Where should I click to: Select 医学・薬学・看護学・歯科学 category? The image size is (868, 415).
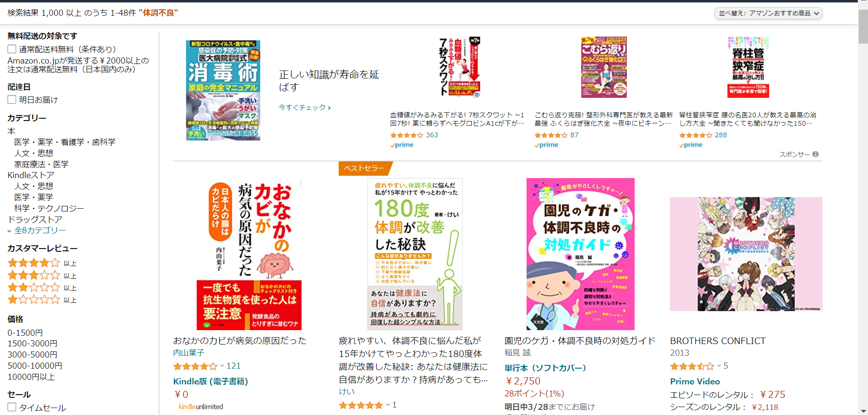pos(65,142)
